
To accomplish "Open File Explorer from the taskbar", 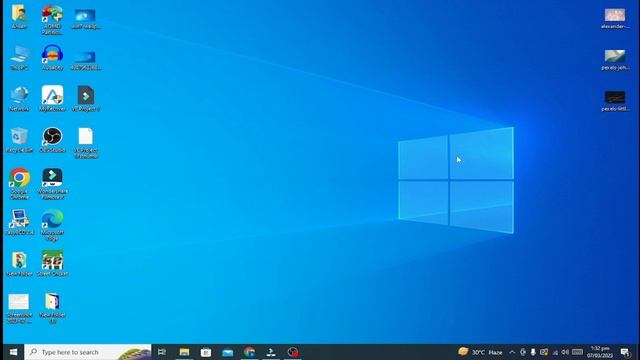I will click(x=184, y=352).
